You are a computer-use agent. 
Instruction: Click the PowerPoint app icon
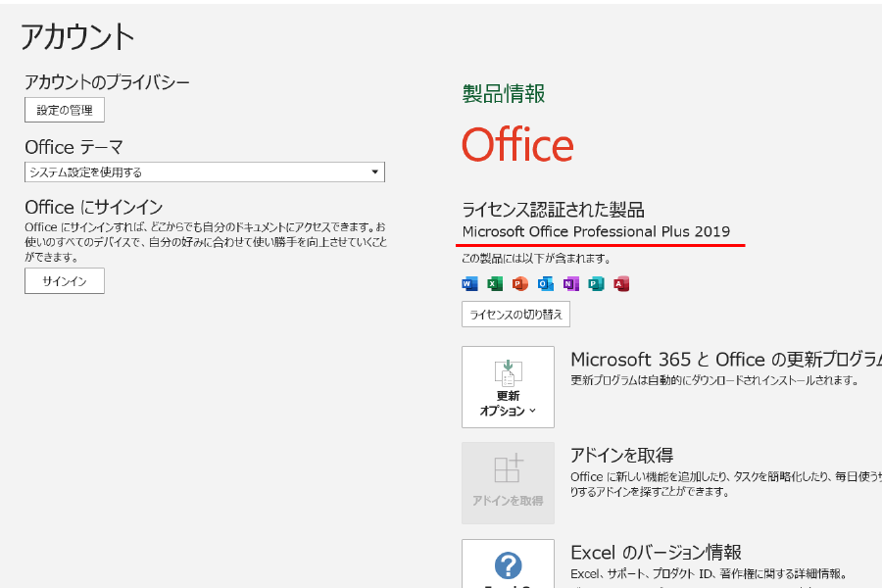520,283
